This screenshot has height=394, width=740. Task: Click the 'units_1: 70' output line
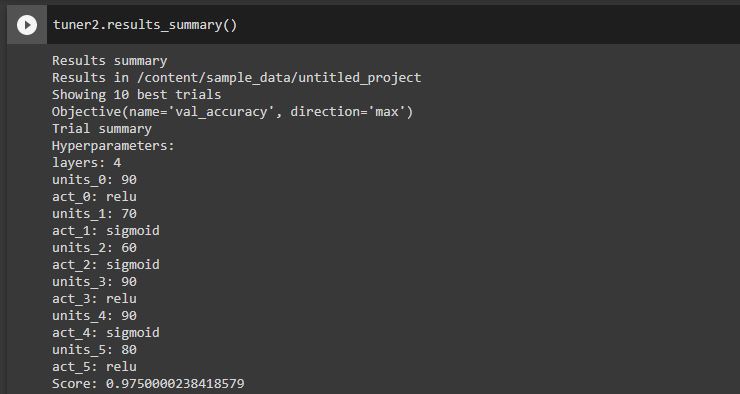click(x=94, y=214)
